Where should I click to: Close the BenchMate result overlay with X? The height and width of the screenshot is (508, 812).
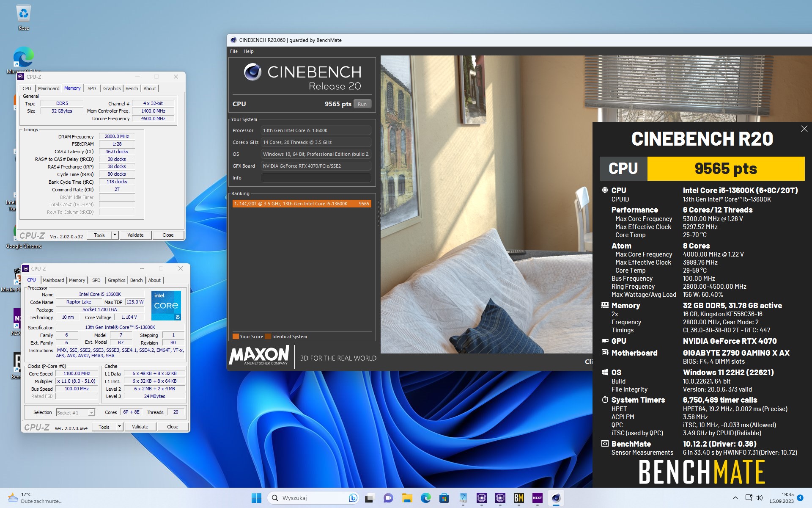[804, 129]
